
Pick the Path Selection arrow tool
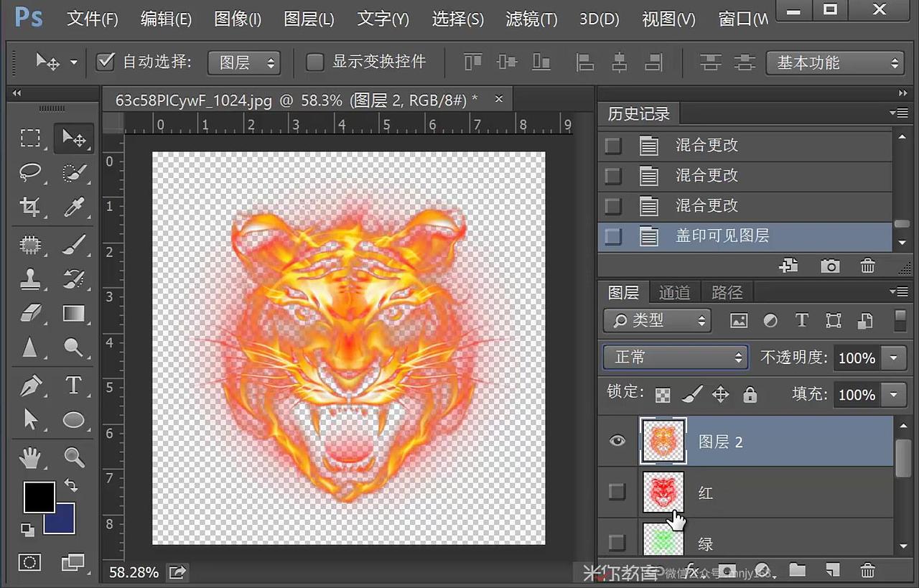30,419
